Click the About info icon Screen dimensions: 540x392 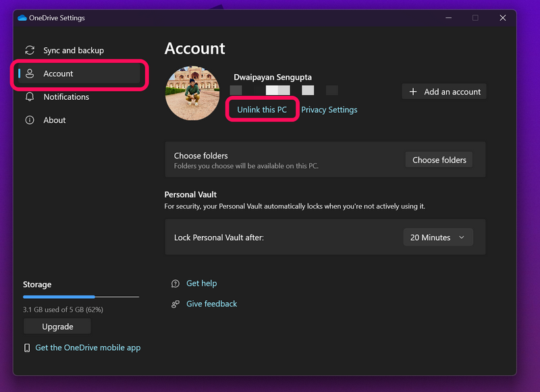30,120
